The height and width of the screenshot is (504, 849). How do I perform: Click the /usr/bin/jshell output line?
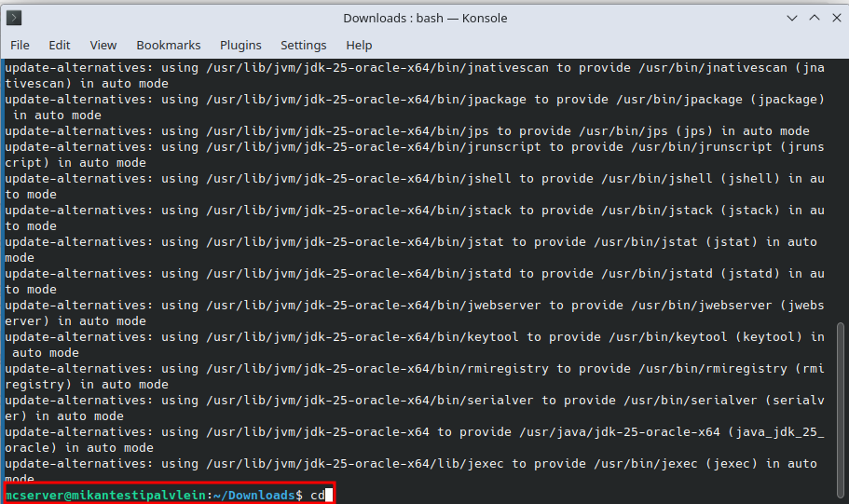coord(415,179)
